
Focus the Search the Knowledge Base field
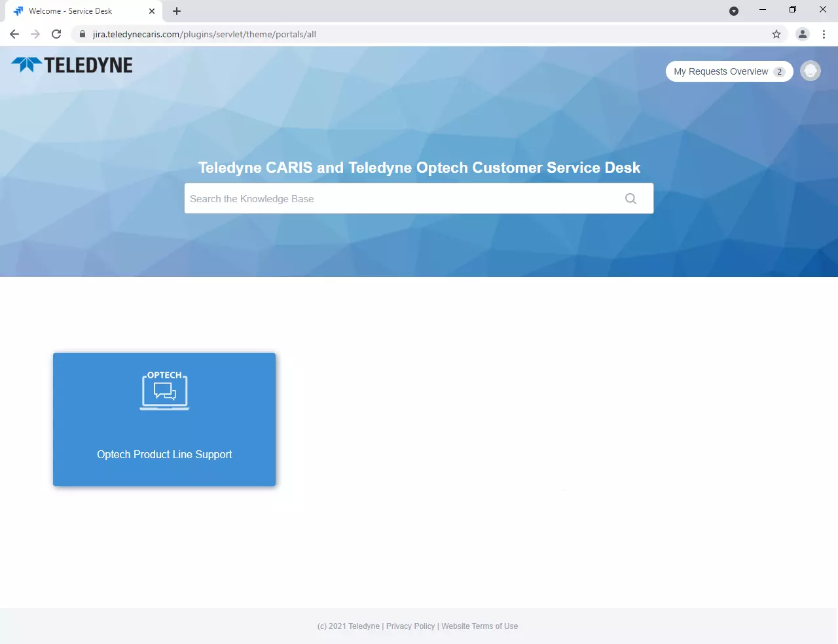(x=419, y=198)
